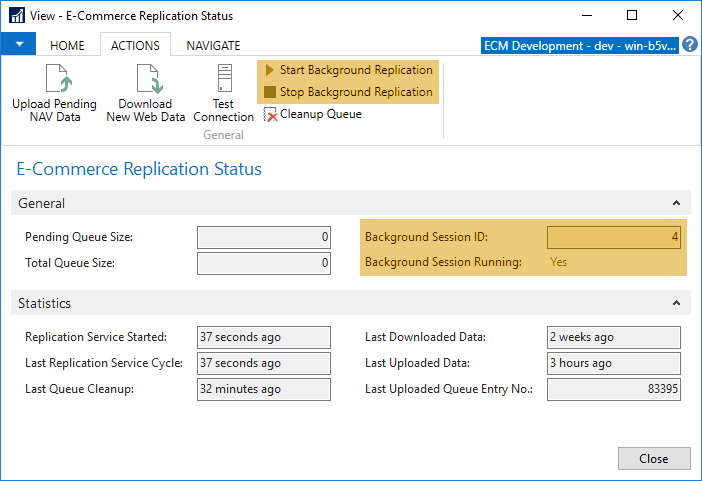
Task: Run the Test Connection action
Action: (223, 80)
